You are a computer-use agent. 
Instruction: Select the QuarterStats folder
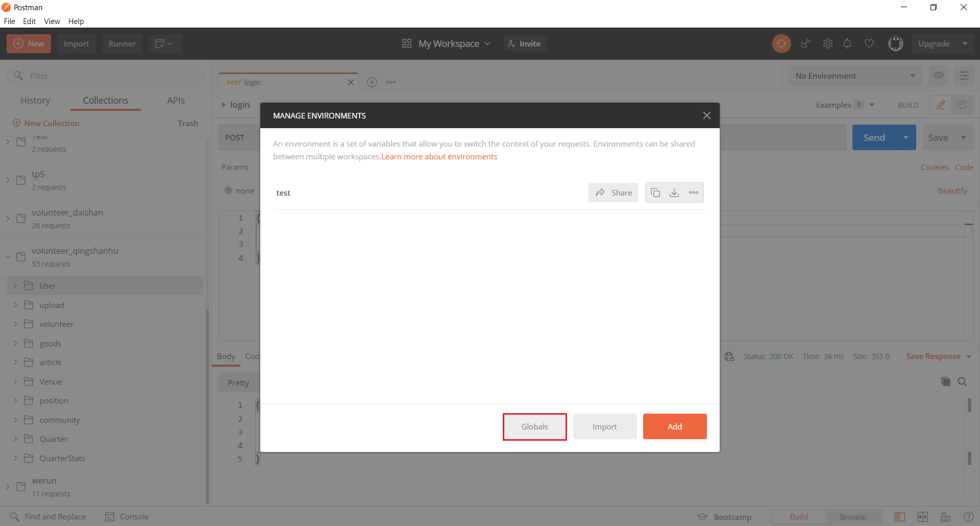pos(105,458)
